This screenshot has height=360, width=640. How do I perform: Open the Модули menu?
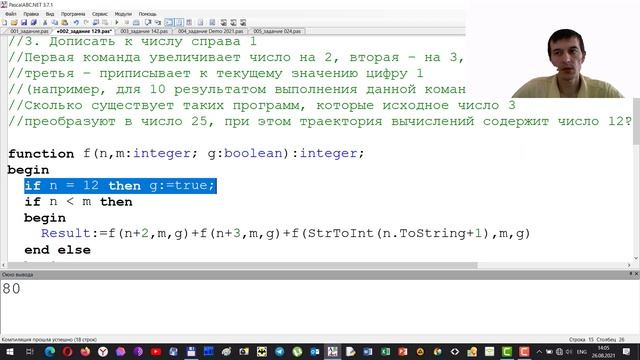(123, 14)
